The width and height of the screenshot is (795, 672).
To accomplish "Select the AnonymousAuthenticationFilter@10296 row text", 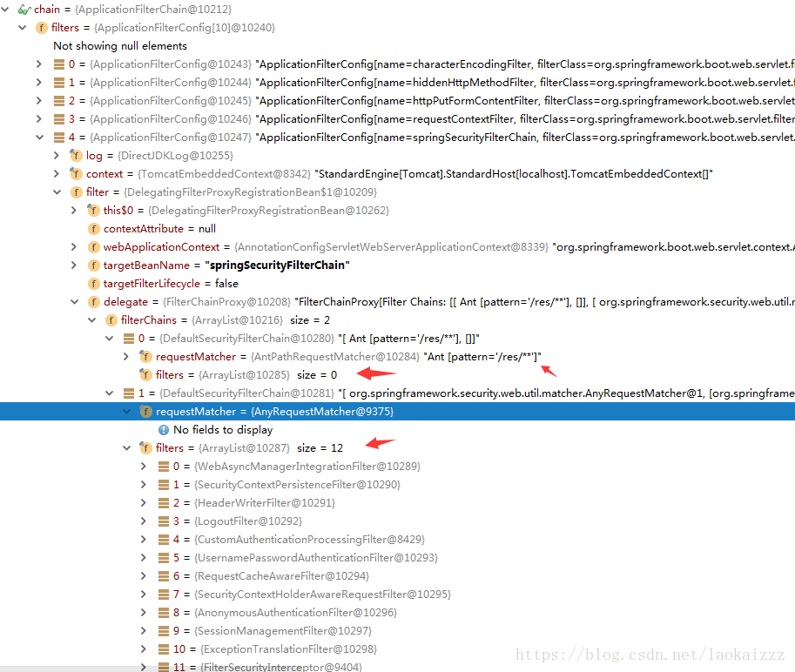I will click(x=285, y=612).
